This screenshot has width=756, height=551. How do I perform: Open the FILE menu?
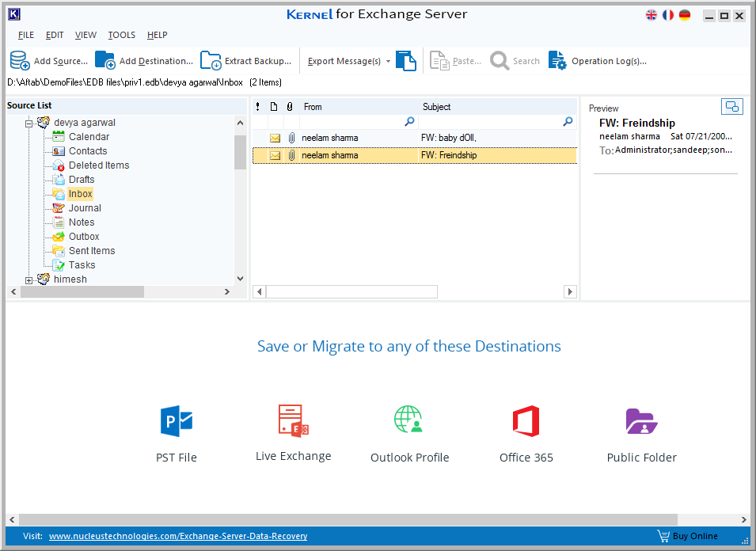click(x=26, y=35)
